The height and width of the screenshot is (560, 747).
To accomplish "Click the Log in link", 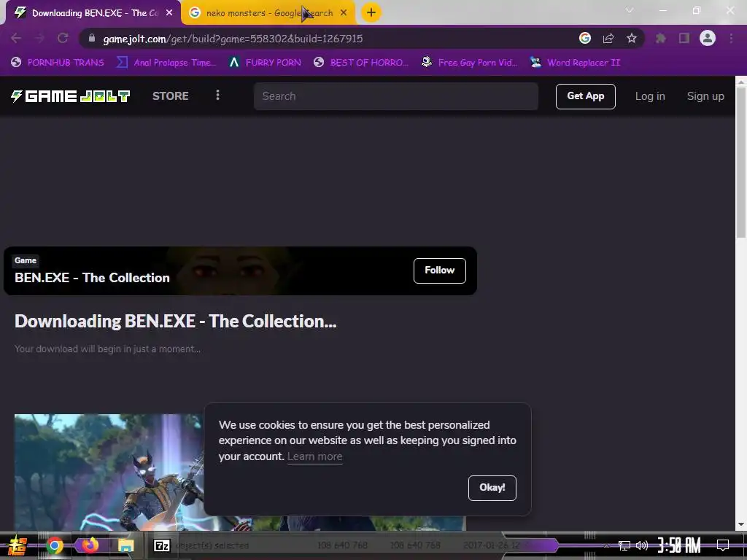I will click(650, 96).
